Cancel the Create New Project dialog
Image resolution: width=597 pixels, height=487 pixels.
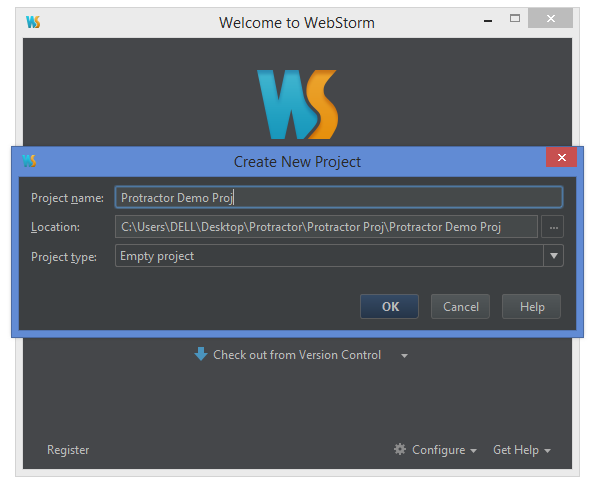[x=460, y=307]
